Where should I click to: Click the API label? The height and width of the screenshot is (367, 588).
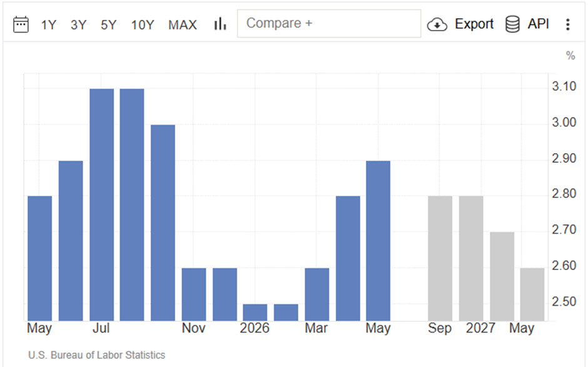pos(538,24)
